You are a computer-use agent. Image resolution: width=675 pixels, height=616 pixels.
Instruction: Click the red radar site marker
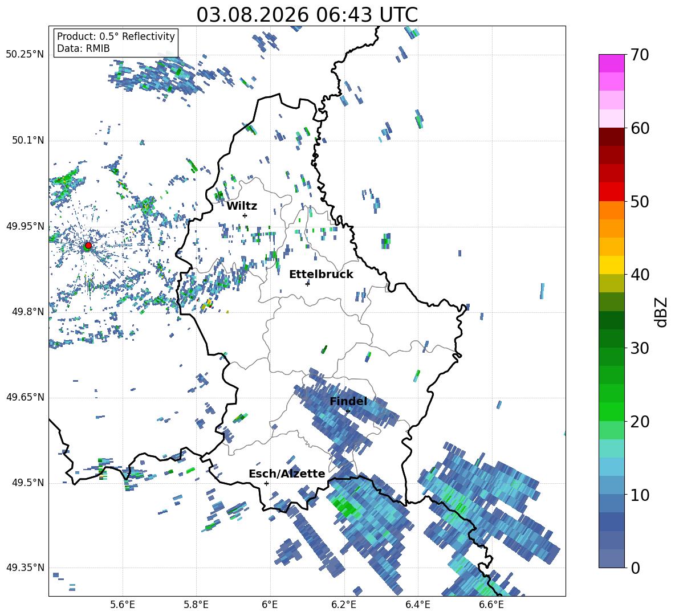pos(88,246)
